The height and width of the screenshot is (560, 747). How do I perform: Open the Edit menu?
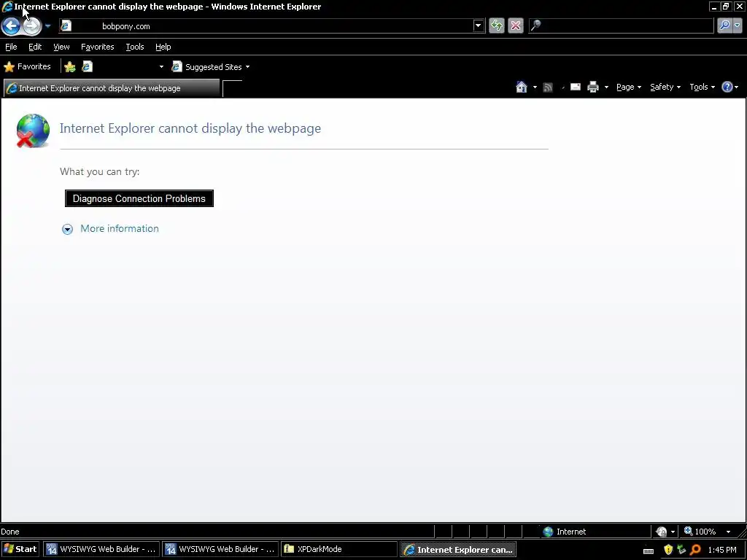tap(35, 47)
